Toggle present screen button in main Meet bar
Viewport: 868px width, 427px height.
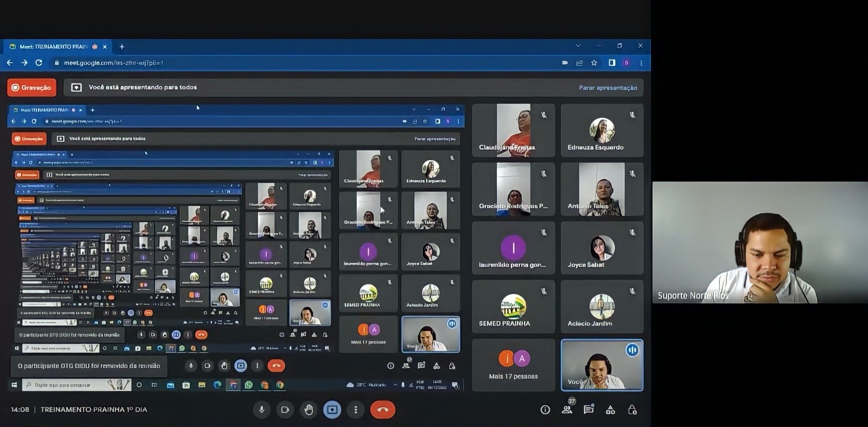[x=332, y=410]
